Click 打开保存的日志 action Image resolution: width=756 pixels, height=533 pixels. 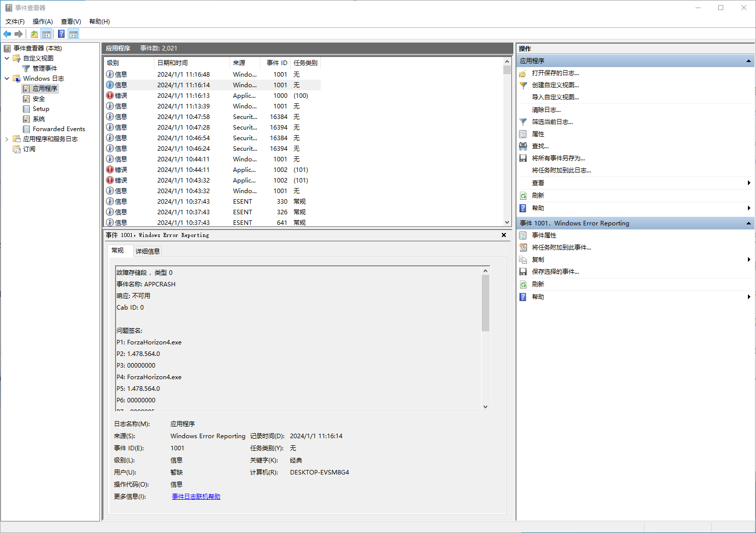555,73
